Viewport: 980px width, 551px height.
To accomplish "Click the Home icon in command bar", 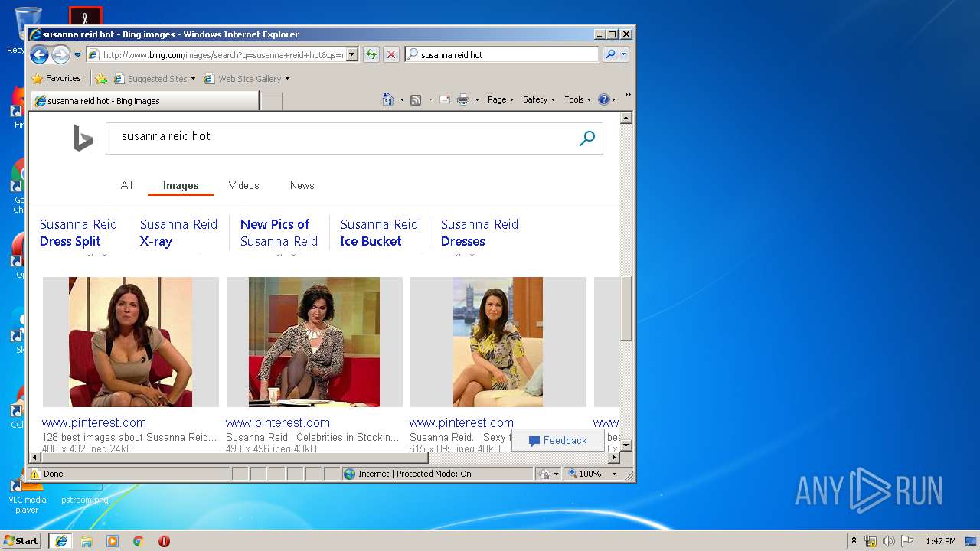I will 388,99.
